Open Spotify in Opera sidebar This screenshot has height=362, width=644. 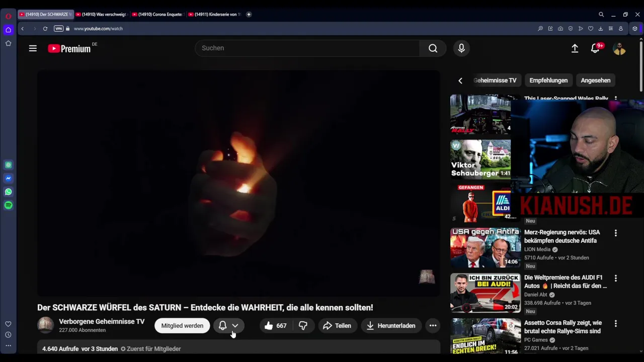(8, 205)
